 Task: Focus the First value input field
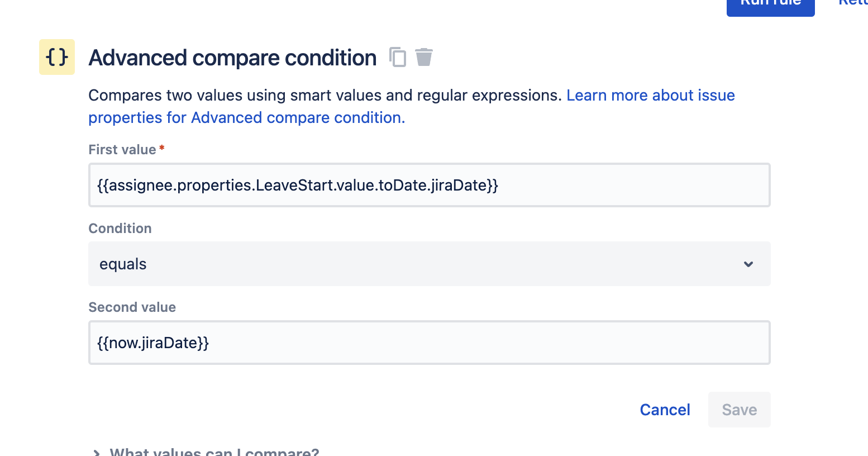(x=429, y=185)
